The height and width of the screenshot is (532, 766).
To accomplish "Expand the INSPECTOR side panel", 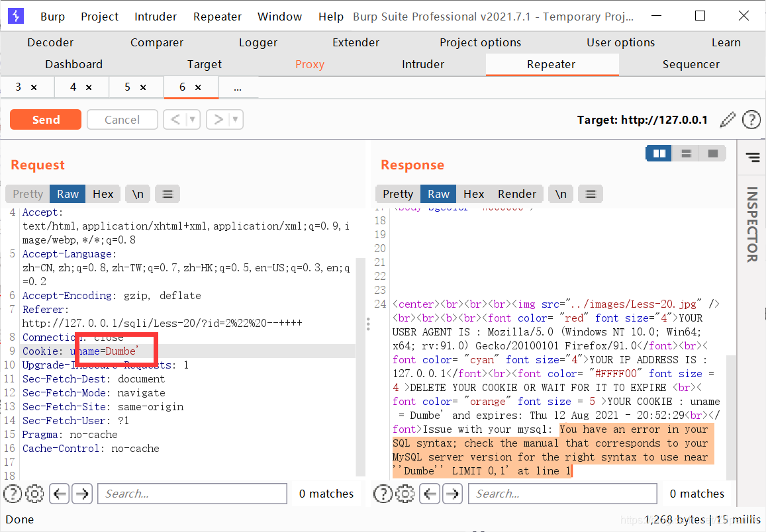I will tap(752, 224).
